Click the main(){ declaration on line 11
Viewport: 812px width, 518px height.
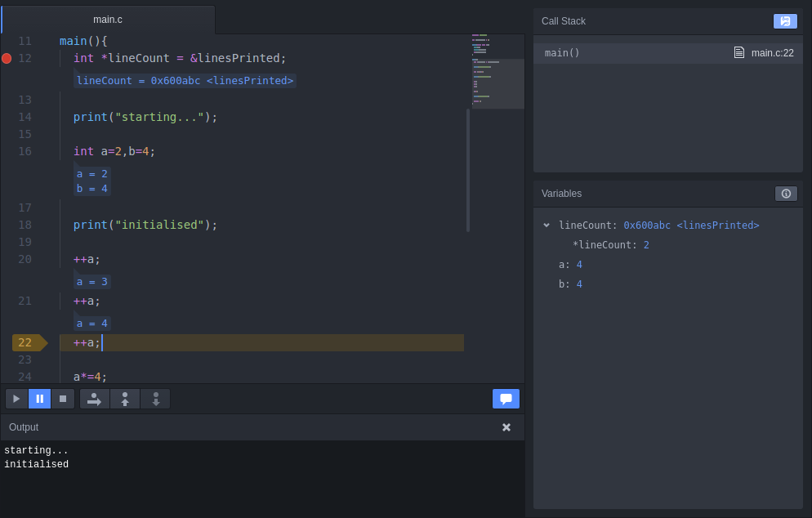click(83, 41)
